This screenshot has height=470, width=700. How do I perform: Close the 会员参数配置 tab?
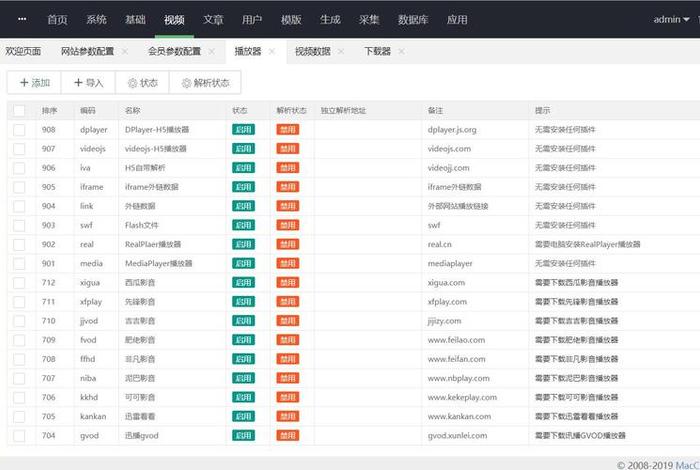point(212,52)
